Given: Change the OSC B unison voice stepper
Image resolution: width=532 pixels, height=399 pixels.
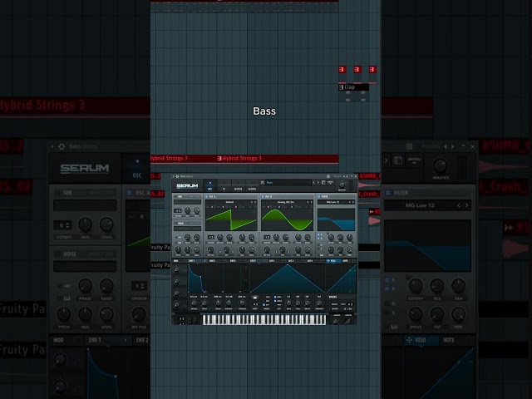Looking at the screenshot, I should click(267, 237).
